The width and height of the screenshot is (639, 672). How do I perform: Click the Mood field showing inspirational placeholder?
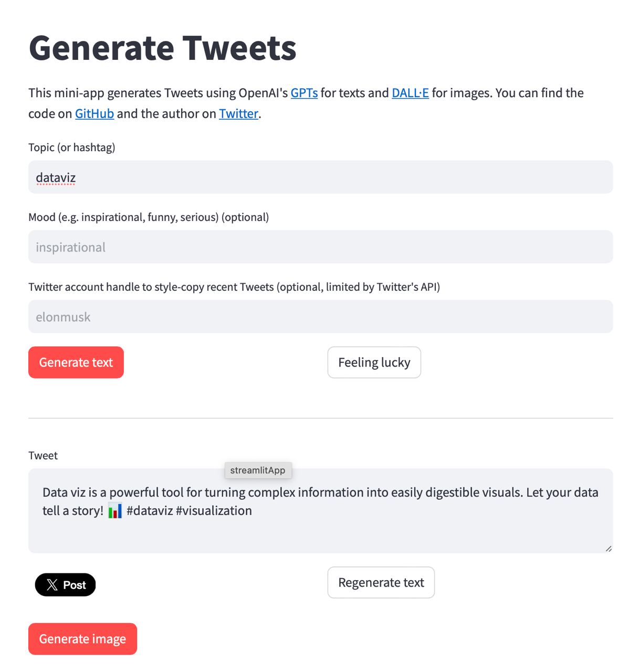[320, 247]
